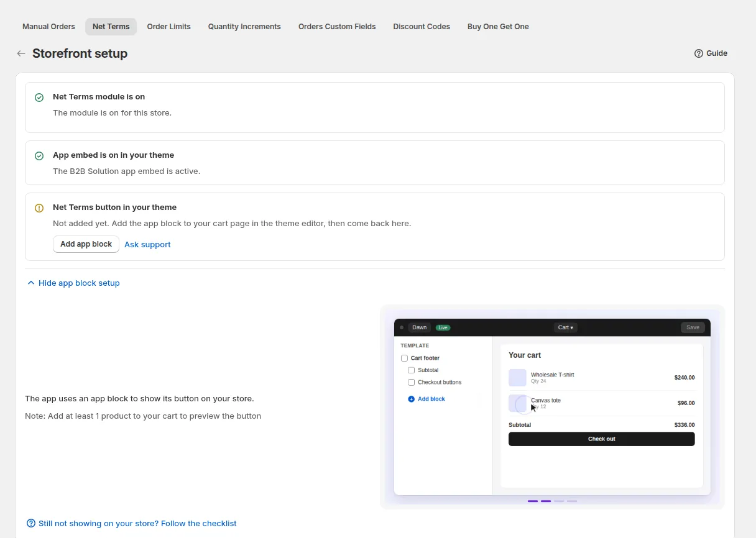Image resolution: width=756 pixels, height=538 pixels.
Task: Open the Cart dropdown in the theme preview
Action: click(x=565, y=327)
